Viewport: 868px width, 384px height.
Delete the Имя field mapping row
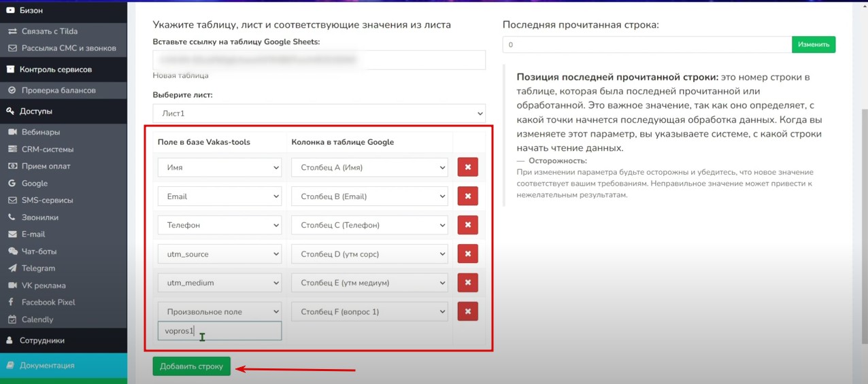pyautogui.click(x=467, y=167)
